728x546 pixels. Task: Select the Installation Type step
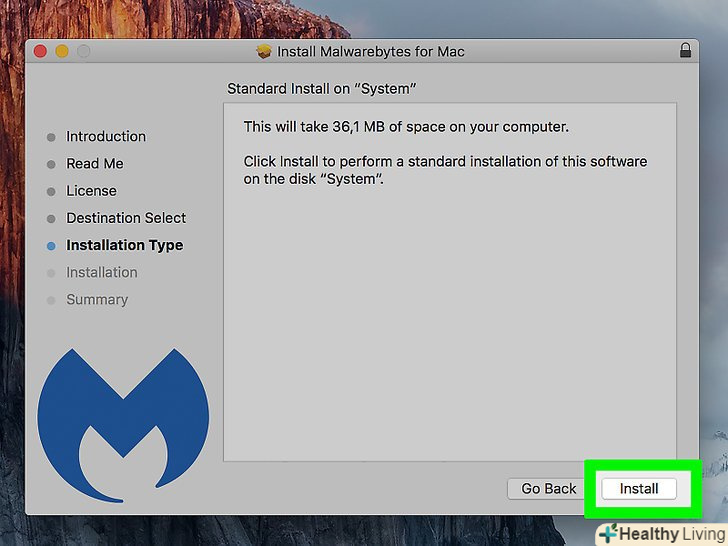pos(124,245)
